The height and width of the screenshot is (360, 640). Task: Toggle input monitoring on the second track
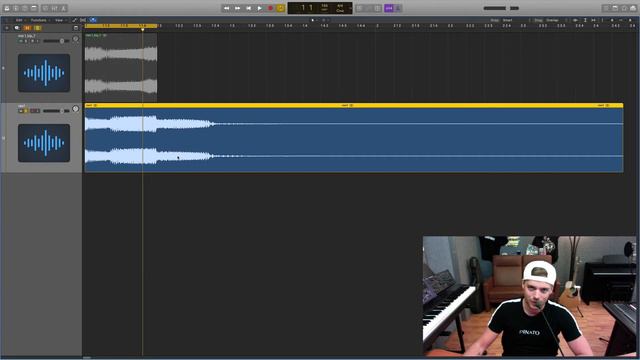pos(38,111)
